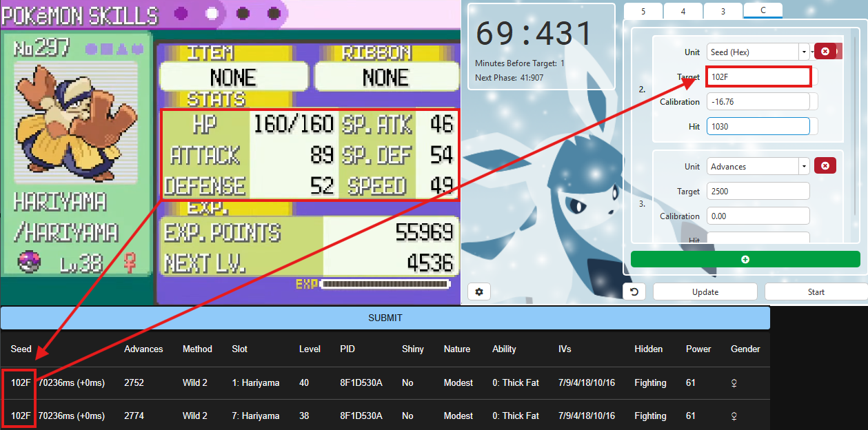Select timer tab 3
The width and height of the screenshot is (868, 430).
coord(723,11)
